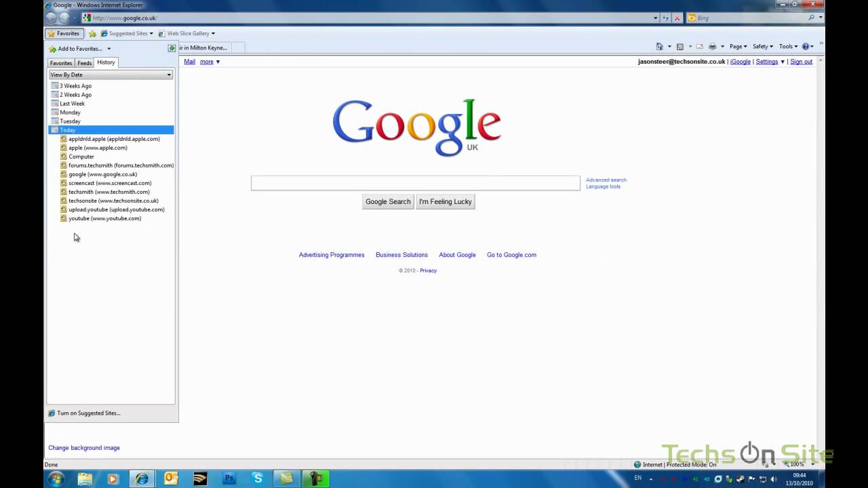Screen dimensions: 868x488
Task: Open the Page menu
Action: pos(738,47)
